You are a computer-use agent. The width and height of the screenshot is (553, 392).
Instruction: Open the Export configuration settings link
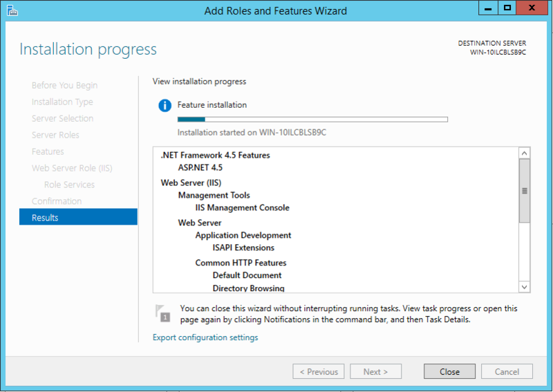point(205,337)
